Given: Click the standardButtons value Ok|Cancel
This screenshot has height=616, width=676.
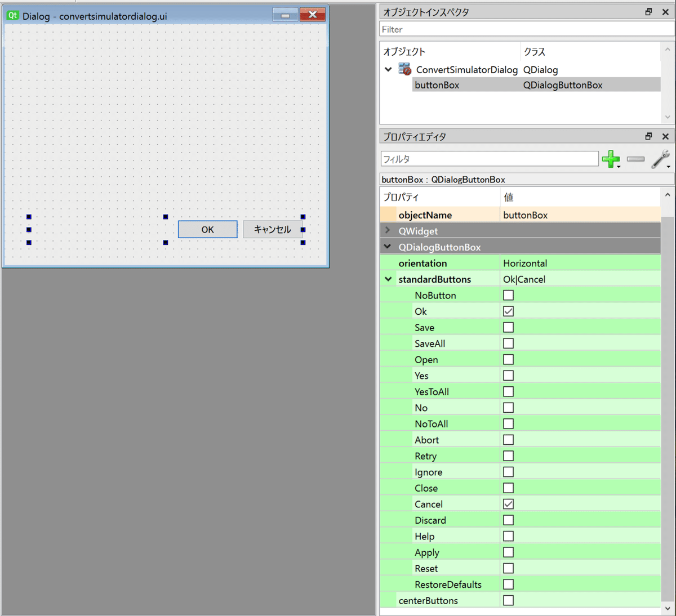Looking at the screenshot, I should (x=580, y=279).
